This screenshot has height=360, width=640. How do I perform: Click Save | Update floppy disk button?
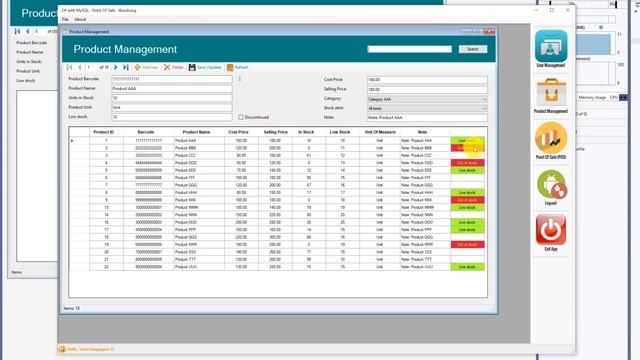205,67
